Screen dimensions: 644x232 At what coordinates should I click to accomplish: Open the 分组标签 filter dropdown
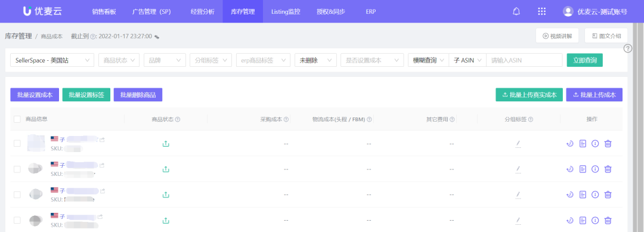210,60
